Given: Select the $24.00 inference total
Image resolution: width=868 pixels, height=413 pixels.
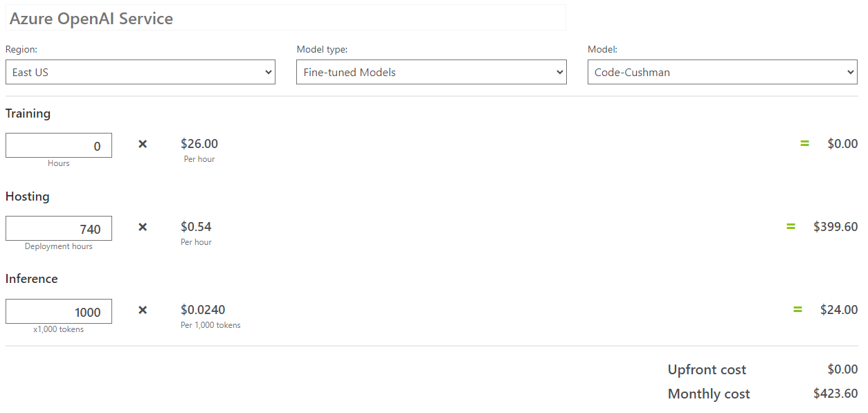Looking at the screenshot, I should (x=839, y=310).
